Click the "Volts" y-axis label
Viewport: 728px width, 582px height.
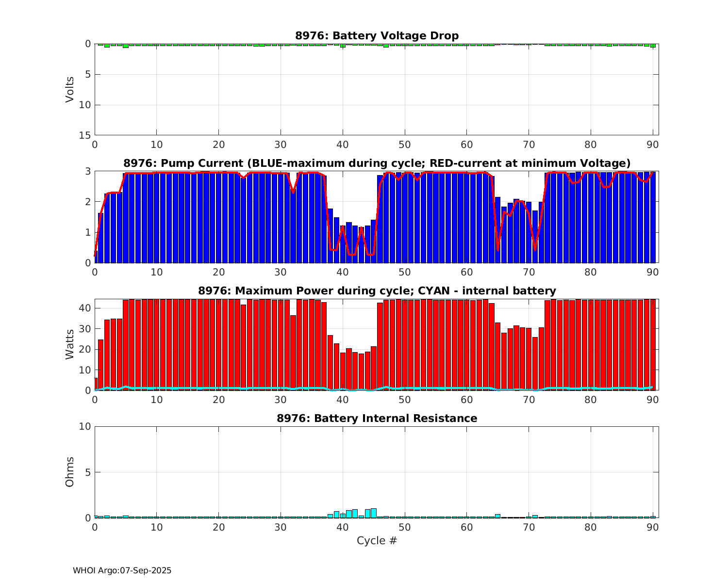point(70,89)
